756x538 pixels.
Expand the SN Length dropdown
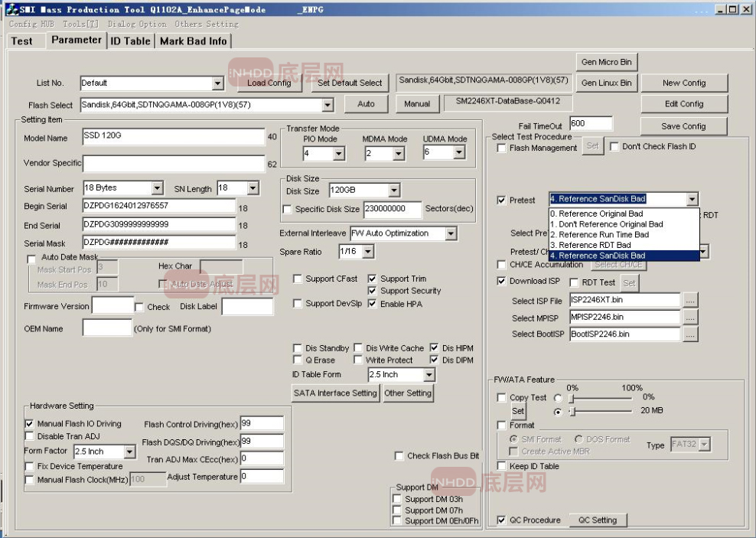click(253, 188)
